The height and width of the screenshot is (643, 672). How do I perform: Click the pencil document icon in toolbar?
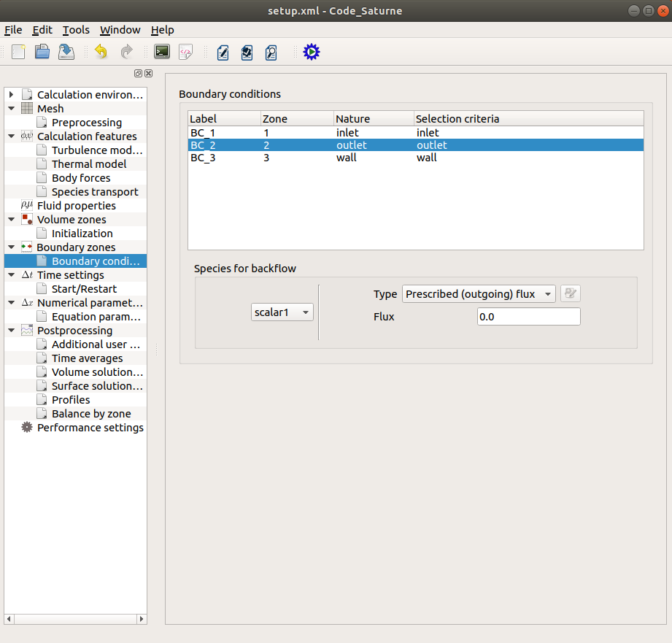[223, 52]
